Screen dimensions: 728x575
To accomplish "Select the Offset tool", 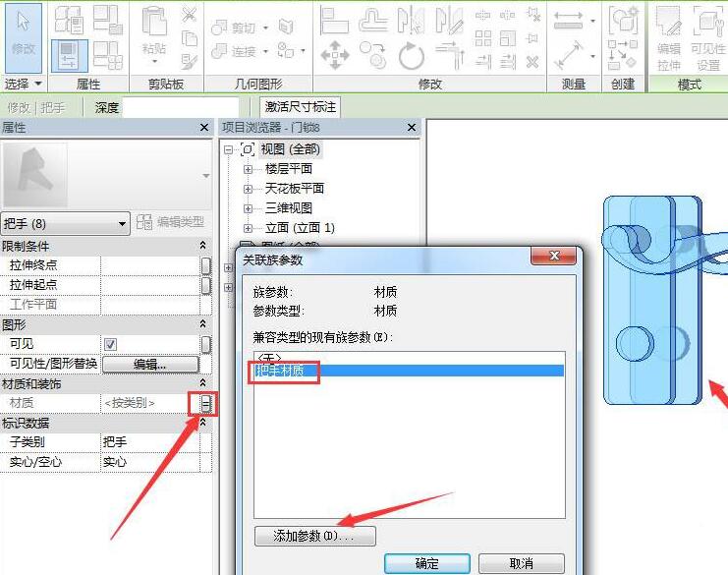I will point(372,21).
